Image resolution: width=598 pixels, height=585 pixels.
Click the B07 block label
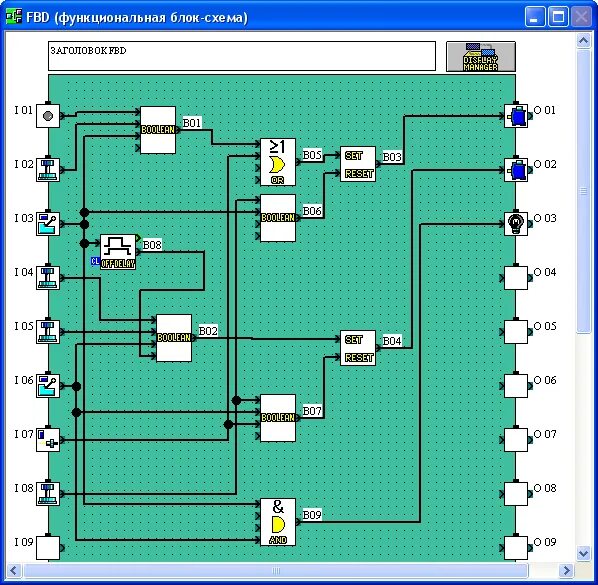tap(312, 411)
